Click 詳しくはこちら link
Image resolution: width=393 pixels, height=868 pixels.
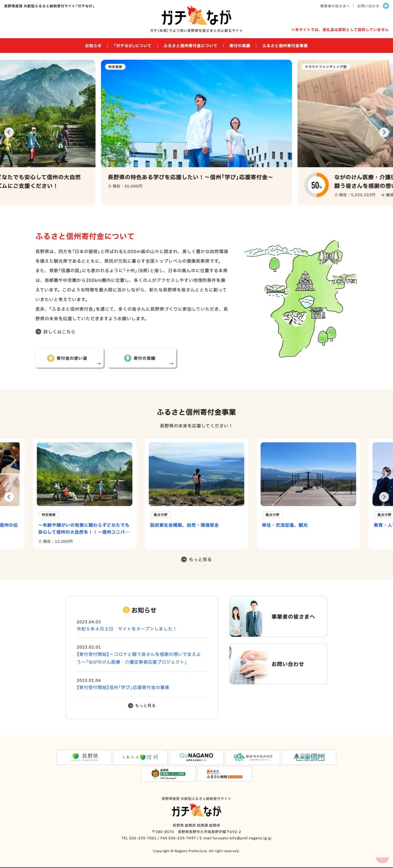[x=59, y=332]
